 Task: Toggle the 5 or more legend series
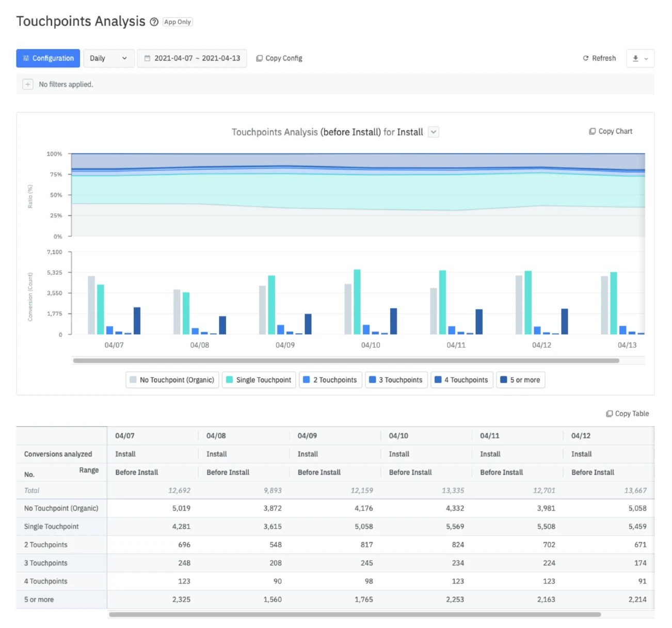[520, 380]
